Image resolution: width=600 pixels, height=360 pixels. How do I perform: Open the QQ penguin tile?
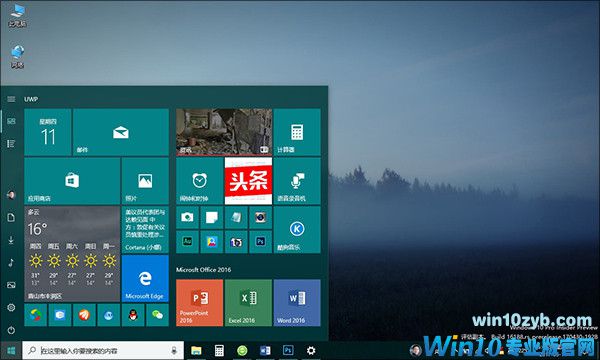(x=133, y=315)
